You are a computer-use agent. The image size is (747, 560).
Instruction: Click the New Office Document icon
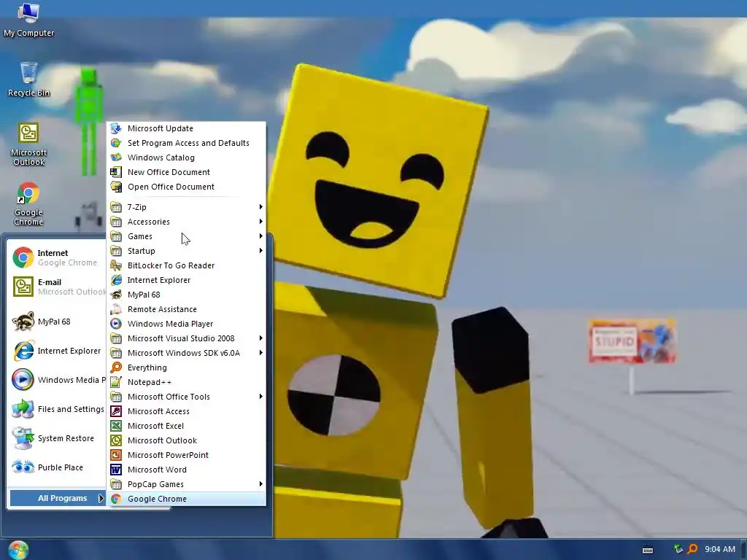tap(116, 172)
